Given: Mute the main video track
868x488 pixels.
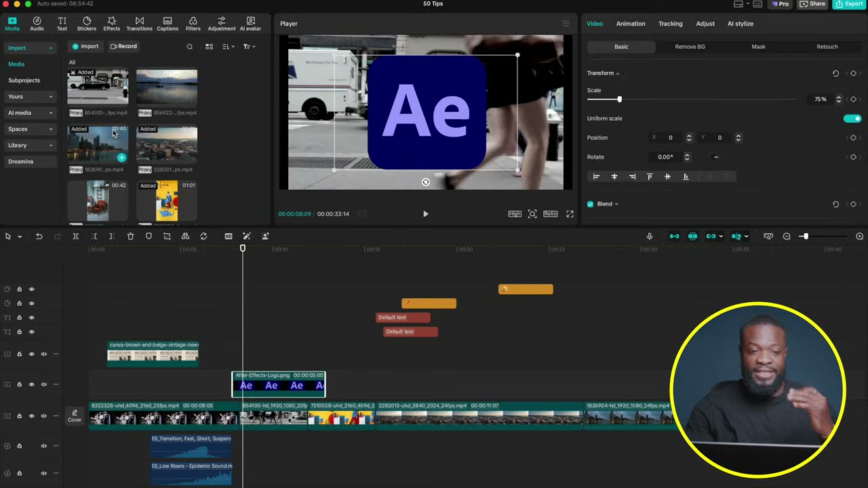Looking at the screenshot, I should (x=43, y=415).
